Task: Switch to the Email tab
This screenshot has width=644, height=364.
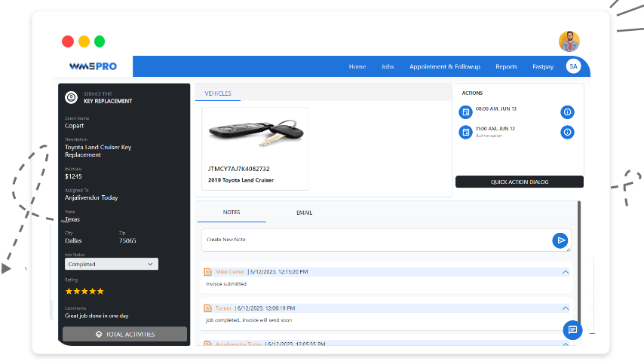Action: coord(304,213)
